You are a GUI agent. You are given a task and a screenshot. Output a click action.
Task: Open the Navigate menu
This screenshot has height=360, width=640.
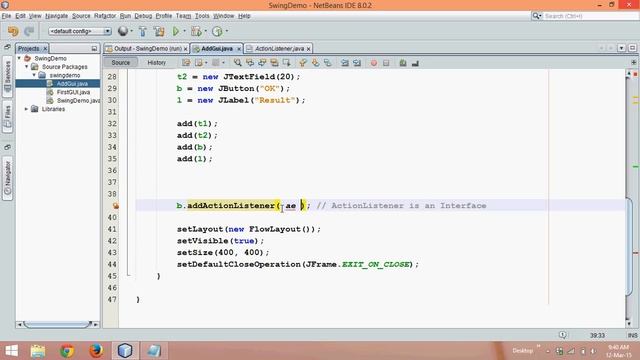pyautogui.click(x=56, y=16)
